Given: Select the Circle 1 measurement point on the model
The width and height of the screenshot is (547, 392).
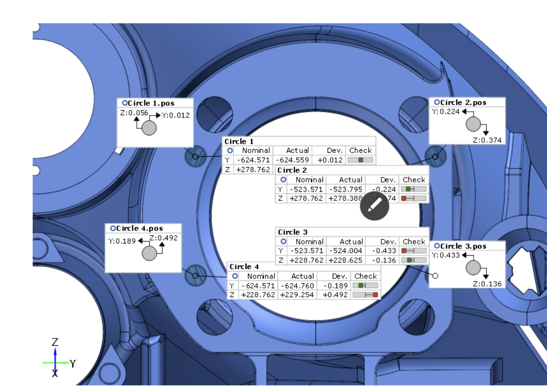Looking at the screenshot, I should [195, 156].
